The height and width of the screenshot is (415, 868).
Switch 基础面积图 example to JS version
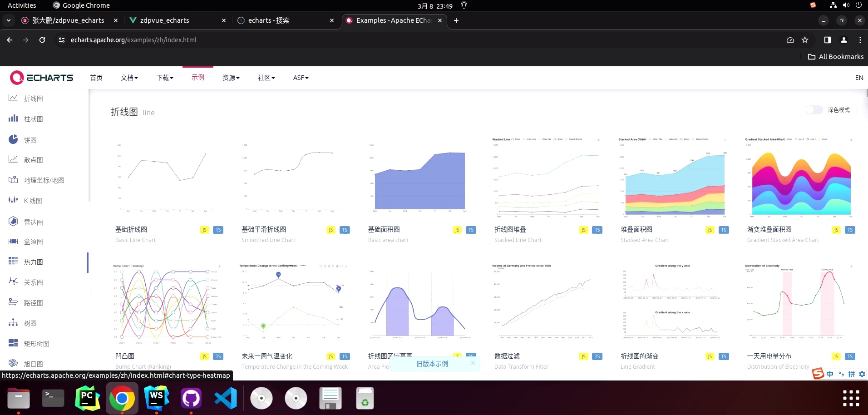(457, 230)
